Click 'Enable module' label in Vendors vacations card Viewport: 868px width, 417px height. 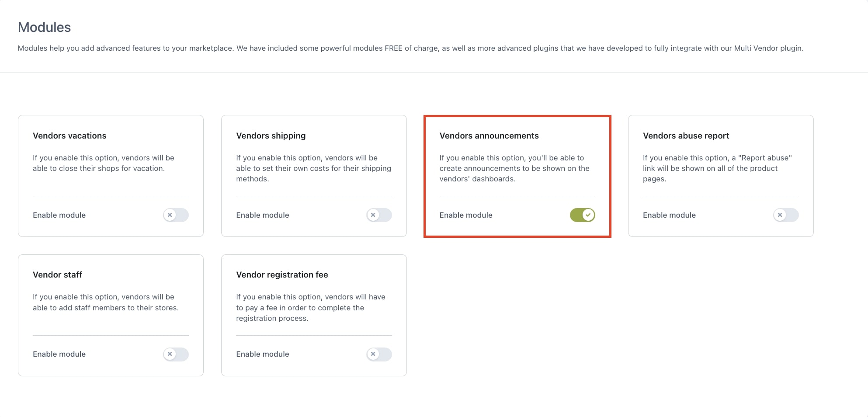click(59, 215)
